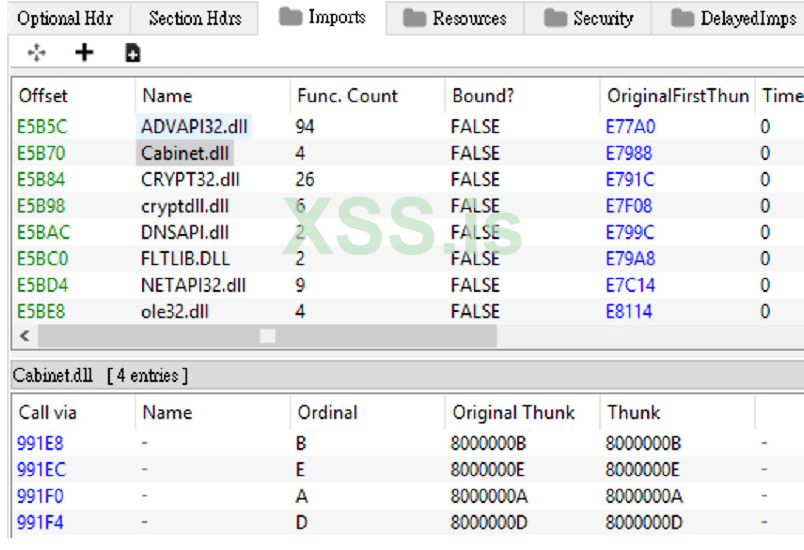Click the plus add icon in toolbar
The image size is (804, 550).
(84, 52)
